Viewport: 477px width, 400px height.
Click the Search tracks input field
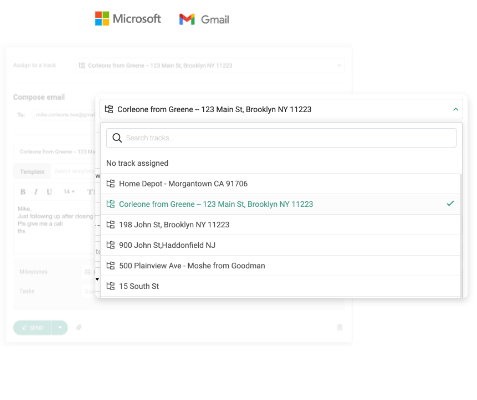[x=281, y=138]
